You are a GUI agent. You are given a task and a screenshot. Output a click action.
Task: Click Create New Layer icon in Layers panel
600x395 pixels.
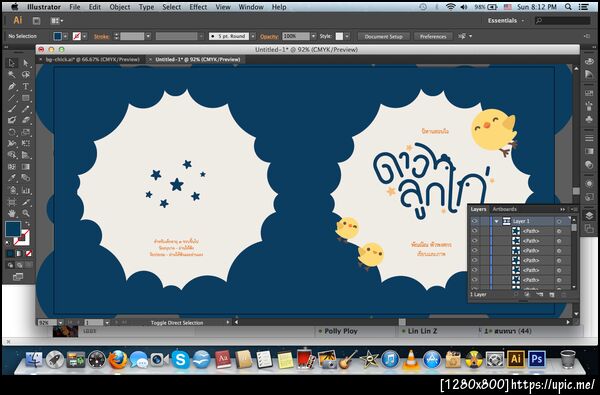pos(551,294)
